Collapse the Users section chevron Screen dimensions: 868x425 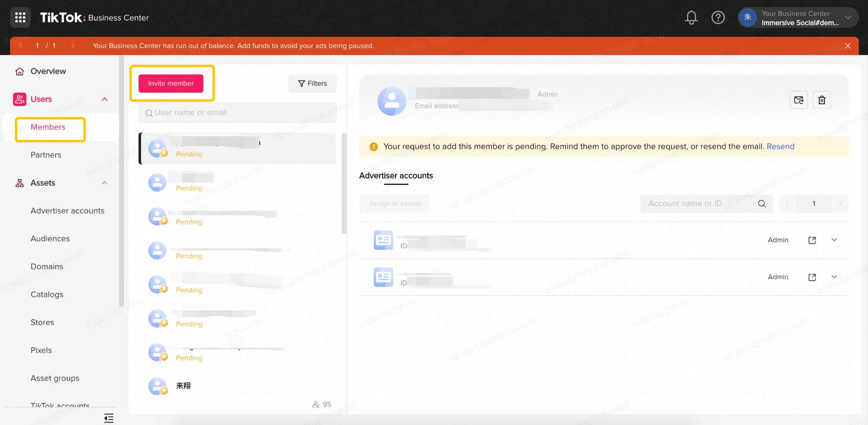click(105, 99)
